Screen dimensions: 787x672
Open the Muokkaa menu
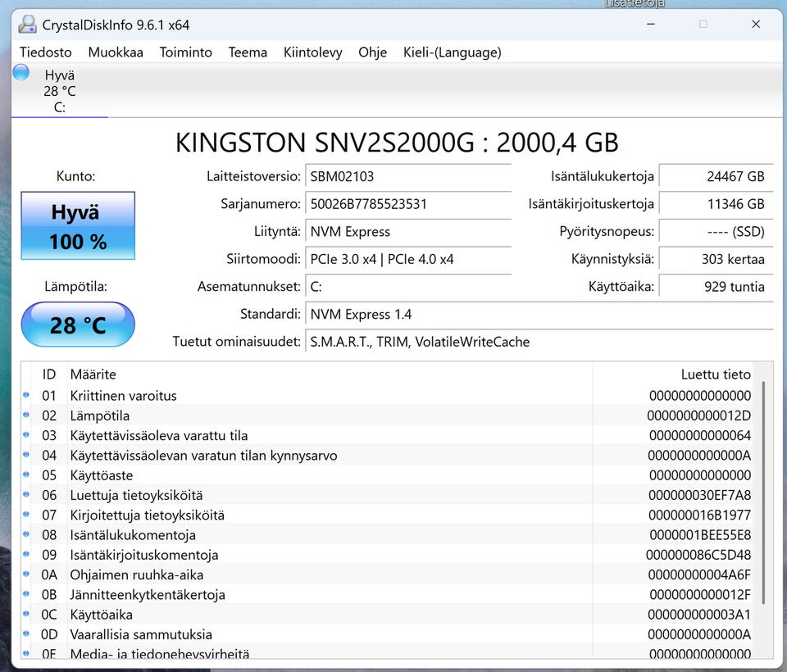coord(116,52)
